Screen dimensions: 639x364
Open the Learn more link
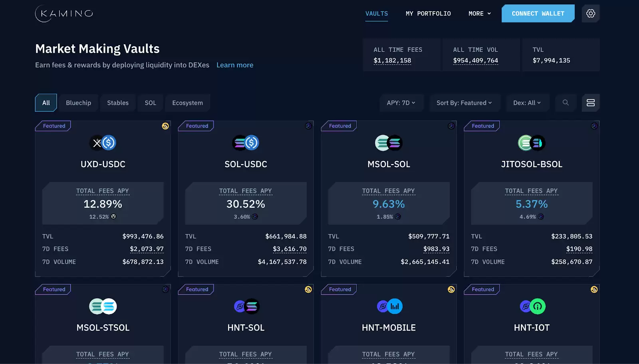[x=235, y=65]
